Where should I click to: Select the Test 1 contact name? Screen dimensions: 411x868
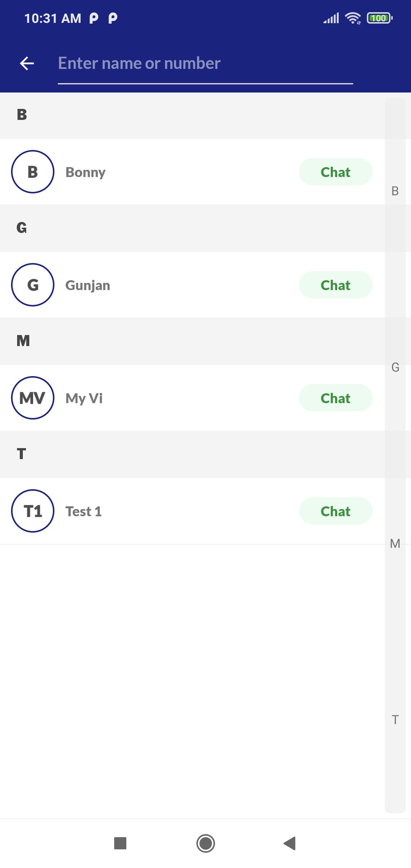[x=84, y=512]
